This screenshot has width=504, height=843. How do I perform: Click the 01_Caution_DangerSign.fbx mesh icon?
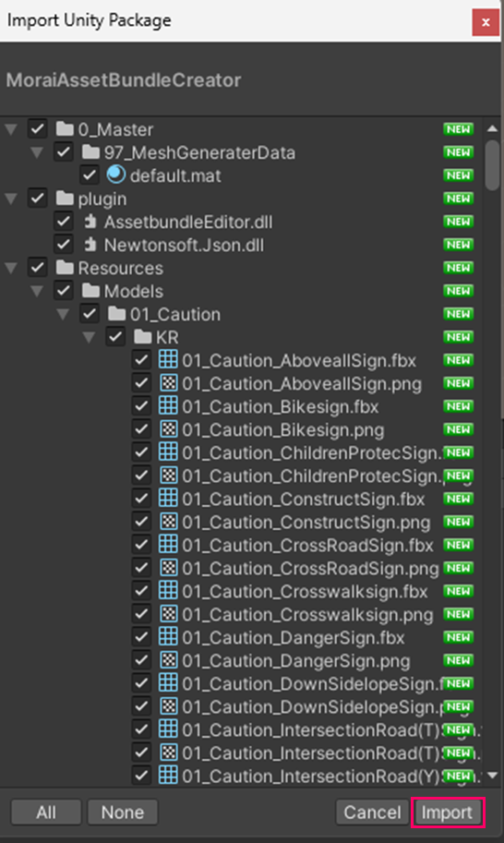coord(168,636)
